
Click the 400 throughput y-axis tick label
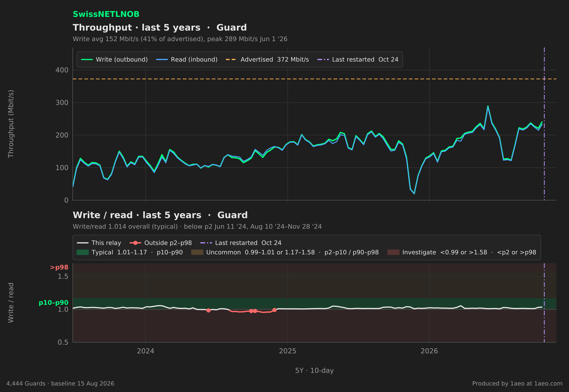tap(62, 70)
